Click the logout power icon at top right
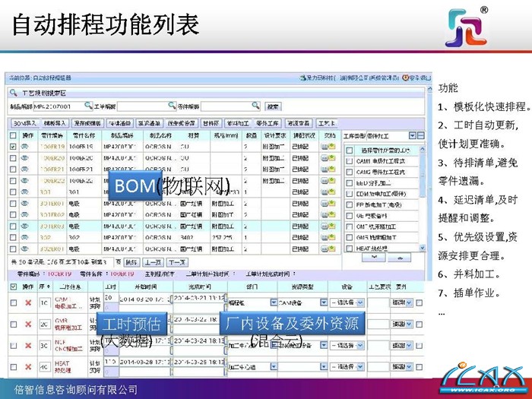Viewport: 532px width, 399px height. tap(405, 78)
